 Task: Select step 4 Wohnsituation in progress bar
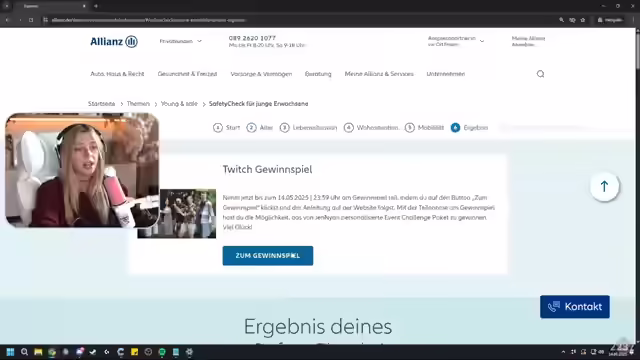(x=371, y=128)
